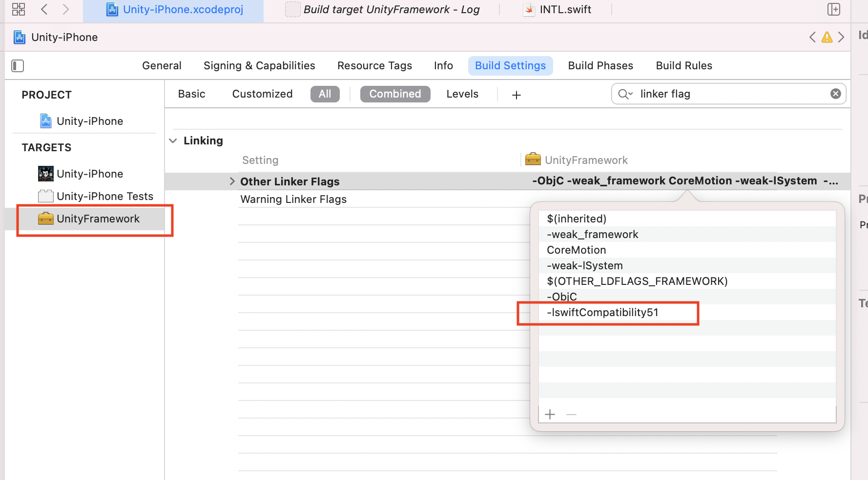868x480 pixels.
Task: Toggle the Combined view filter
Action: (395, 94)
